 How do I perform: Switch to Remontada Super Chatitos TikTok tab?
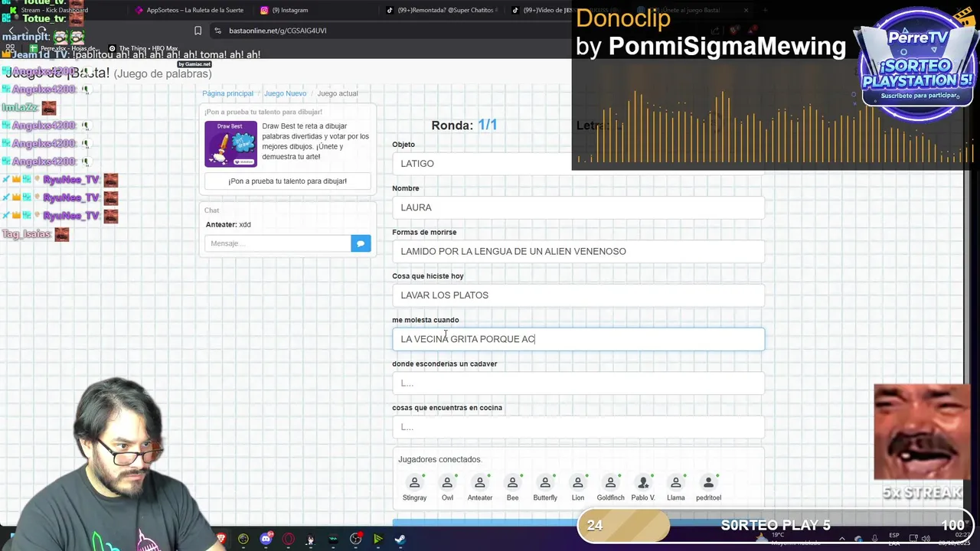[440, 10]
